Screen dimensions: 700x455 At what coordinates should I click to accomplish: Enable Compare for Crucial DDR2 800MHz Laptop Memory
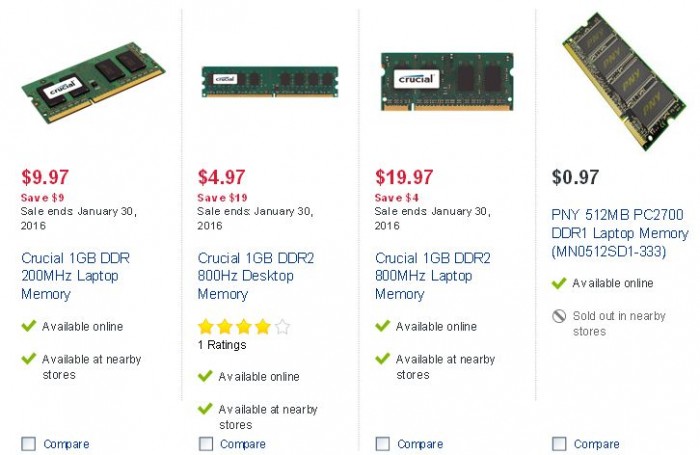[x=383, y=444]
